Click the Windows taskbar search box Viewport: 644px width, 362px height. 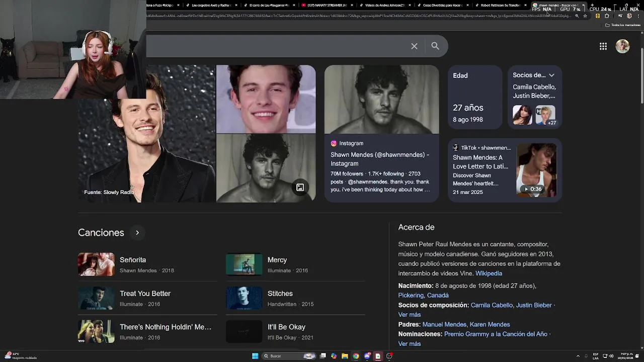289,356
